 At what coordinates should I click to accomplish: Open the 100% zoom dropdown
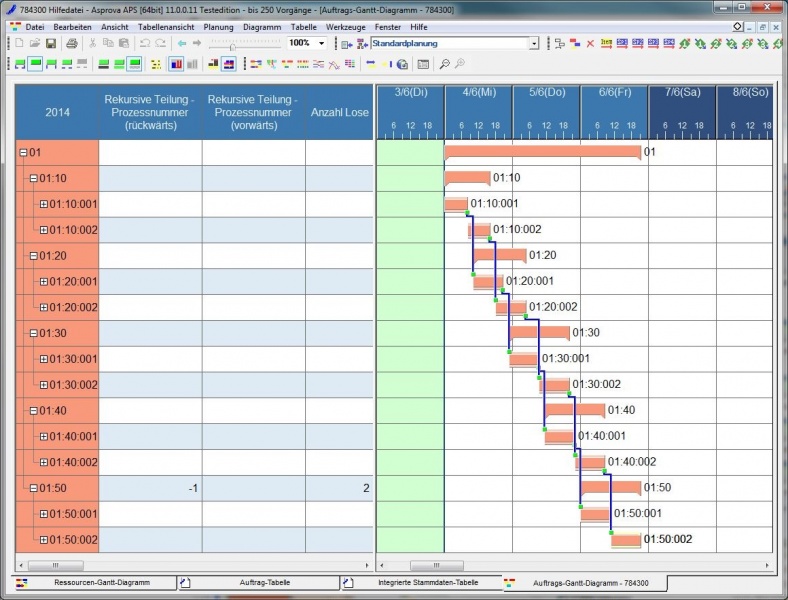click(x=322, y=44)
